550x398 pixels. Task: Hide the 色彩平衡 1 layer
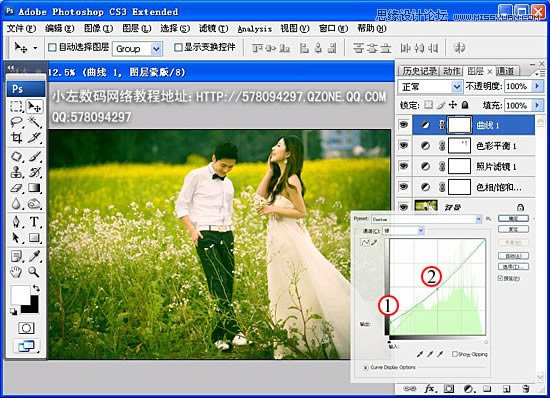(404, 145)
